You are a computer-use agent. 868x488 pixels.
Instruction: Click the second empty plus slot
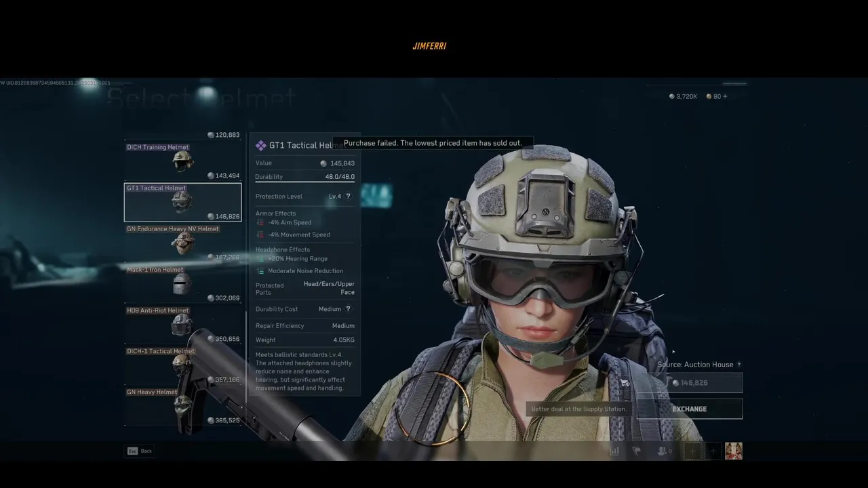pos(713,451)
